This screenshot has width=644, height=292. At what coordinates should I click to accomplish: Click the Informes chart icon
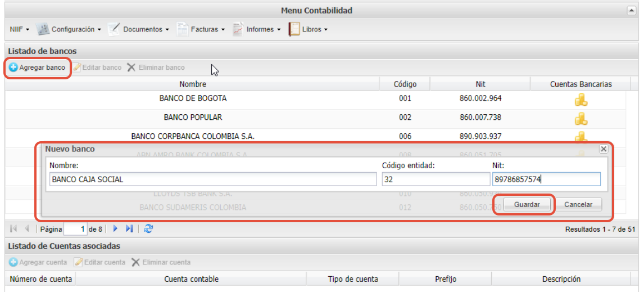tap(238, 30)
